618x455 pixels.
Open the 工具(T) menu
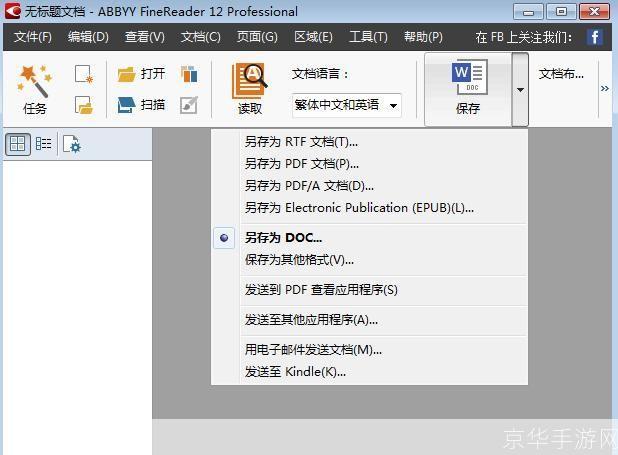pos(368,37)
